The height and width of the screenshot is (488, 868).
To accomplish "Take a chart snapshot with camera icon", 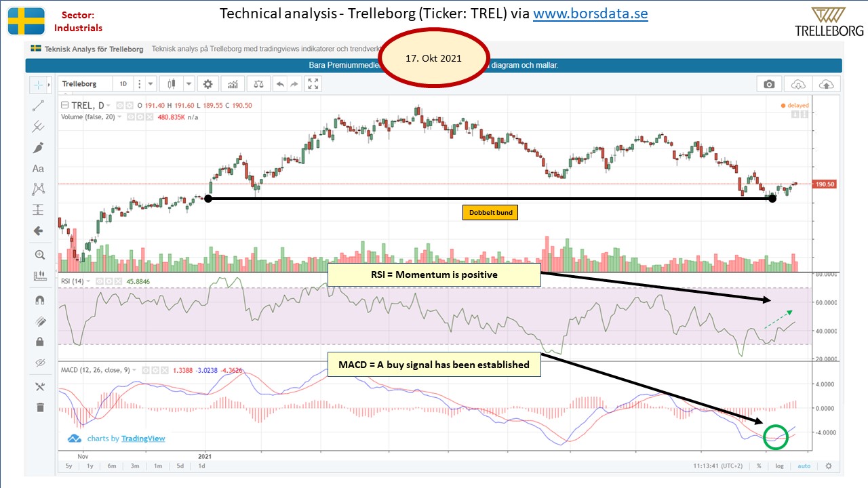I will coord(769,84).
